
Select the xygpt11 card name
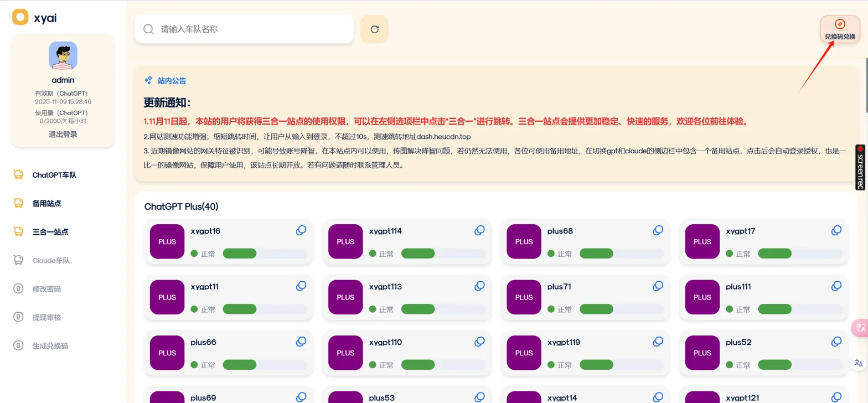tap(205, 287)
